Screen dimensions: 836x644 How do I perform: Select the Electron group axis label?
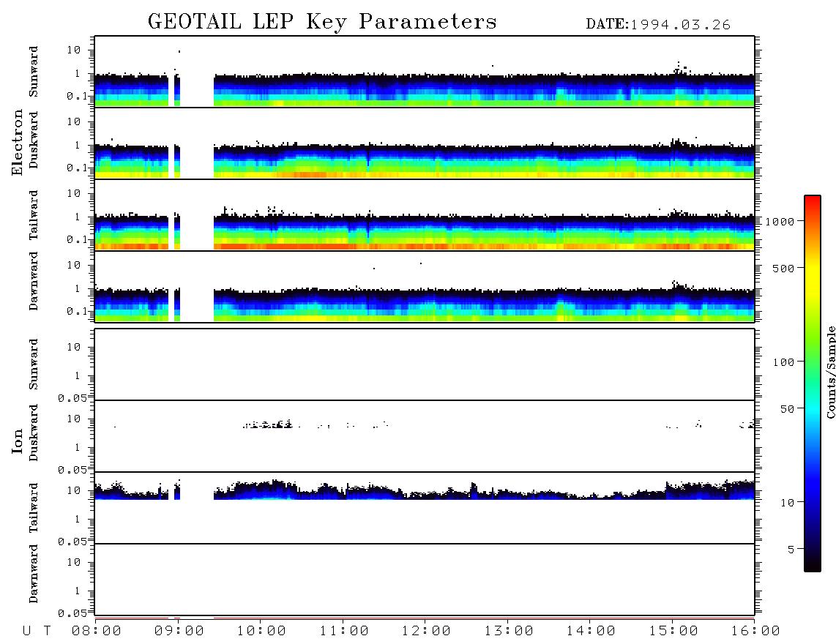click(x=17, y=143)
